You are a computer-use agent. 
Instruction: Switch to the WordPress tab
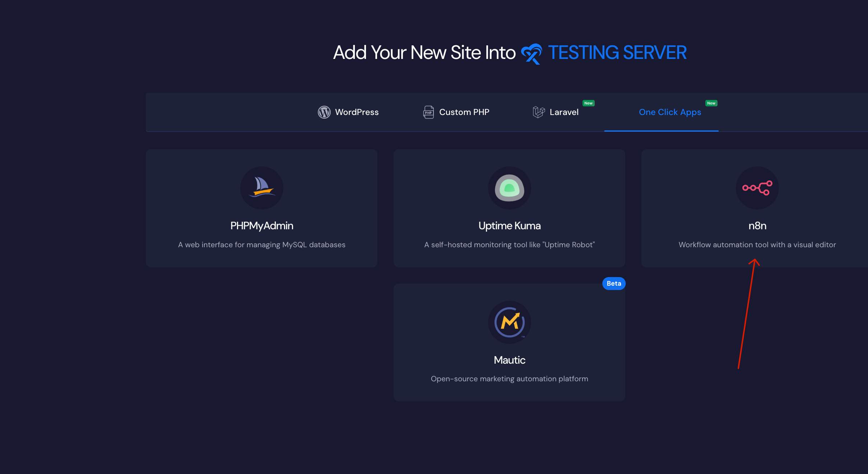click(356, 112)
